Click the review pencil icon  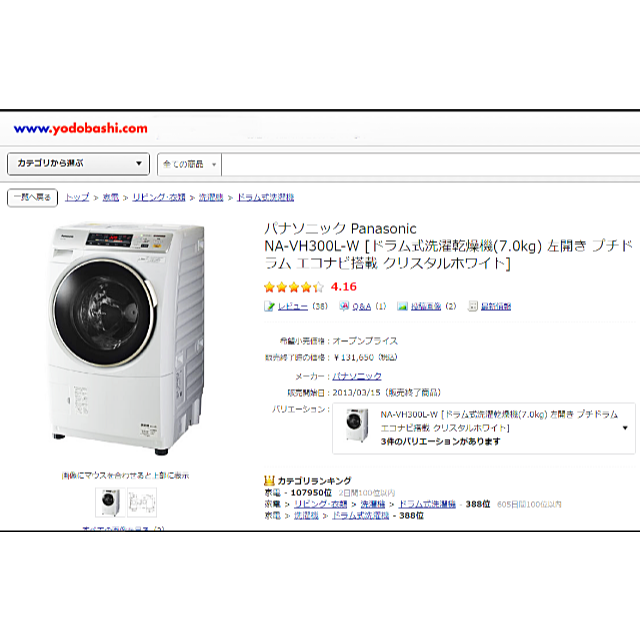tap(269, 306)
